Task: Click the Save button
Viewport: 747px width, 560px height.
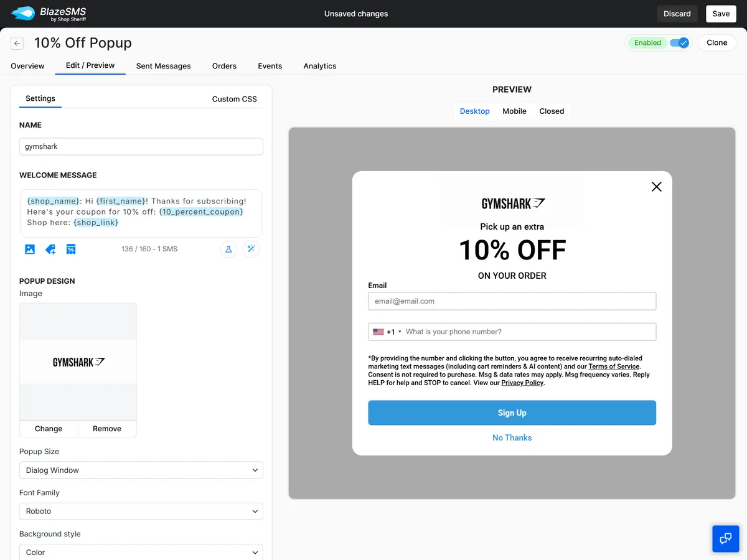Action: [x=721, y=14]
